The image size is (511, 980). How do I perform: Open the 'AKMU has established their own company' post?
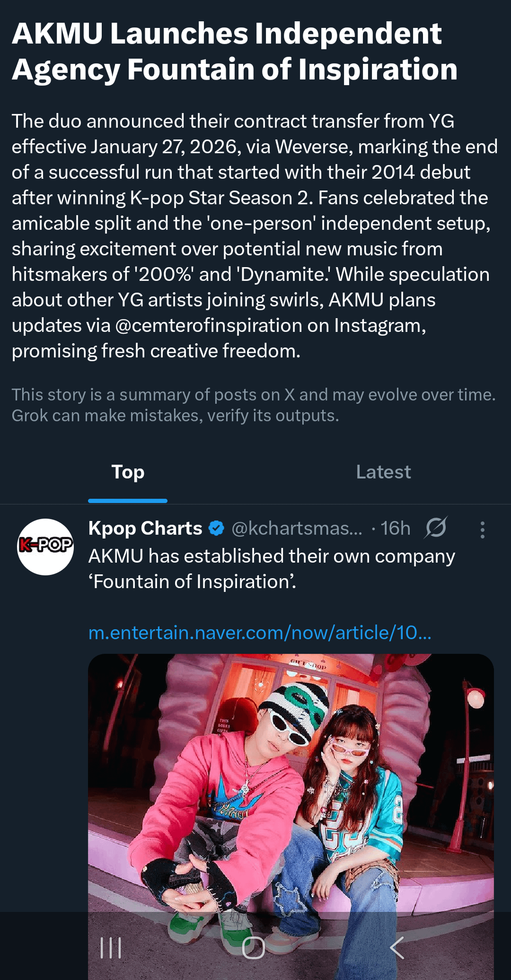[272, 569]
